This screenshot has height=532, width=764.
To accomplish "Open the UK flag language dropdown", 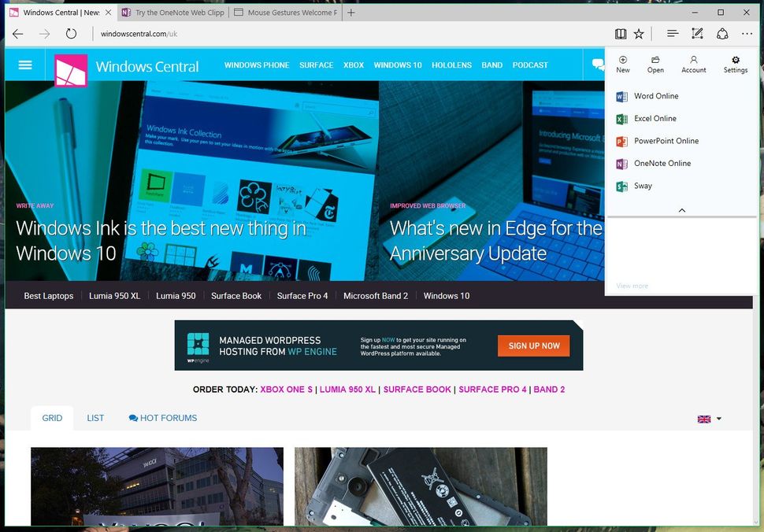I will point(708,418).
